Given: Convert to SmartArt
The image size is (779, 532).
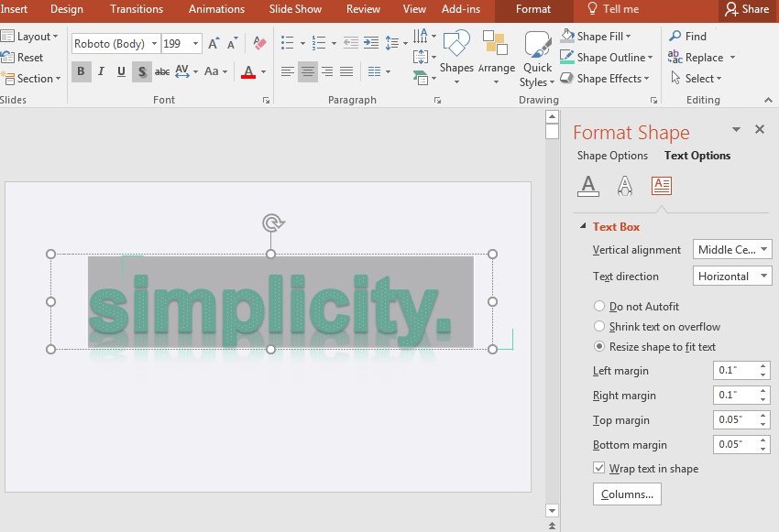Looking at the screenshot, I should click(x=424, y=78).
